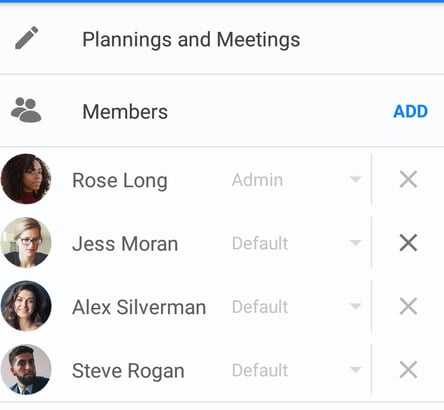
Task: Click the Members section label
Action: [125, 111]
